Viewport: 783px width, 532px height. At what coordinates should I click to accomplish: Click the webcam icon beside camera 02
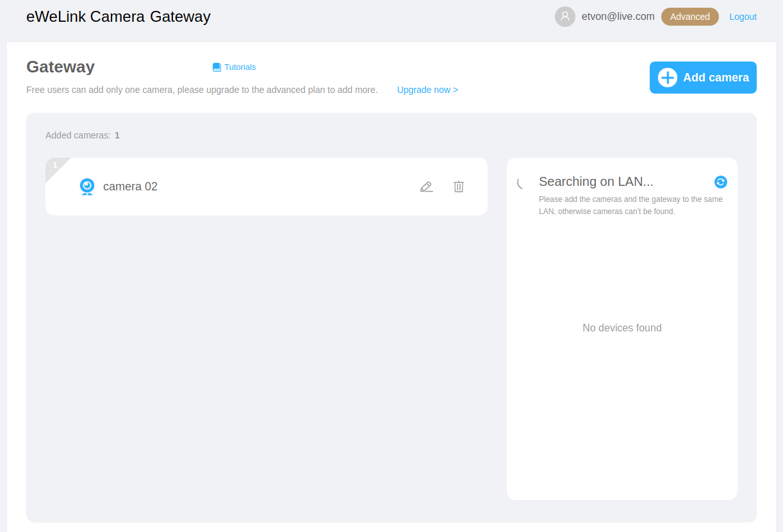87,187
